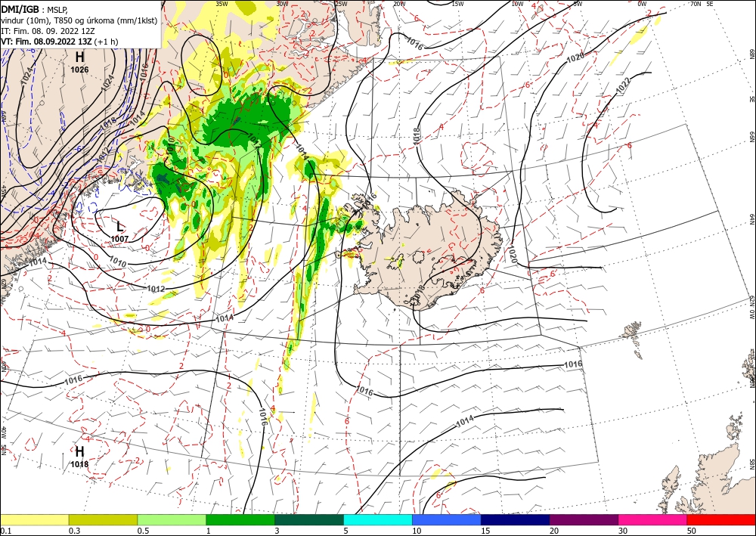The image size is (756, 536).
Task: Click the '35W' longitude label on top edge
Action: [x=222, y=4]
